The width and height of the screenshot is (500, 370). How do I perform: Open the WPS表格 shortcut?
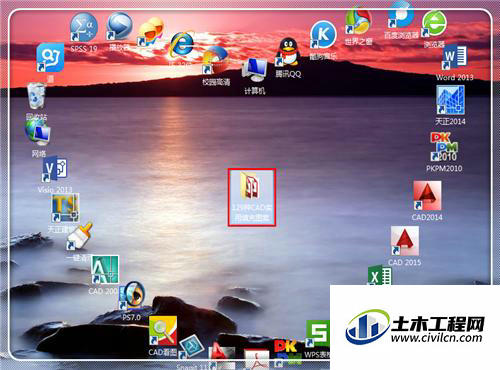tap(318, 333)
